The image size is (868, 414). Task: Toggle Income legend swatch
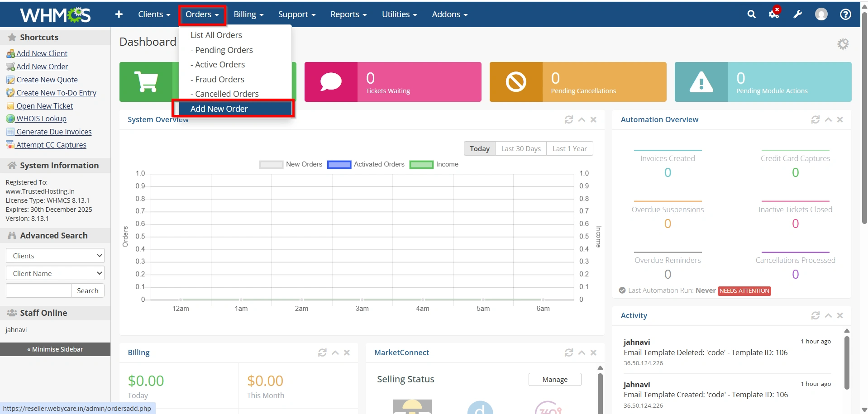(421, 164)
